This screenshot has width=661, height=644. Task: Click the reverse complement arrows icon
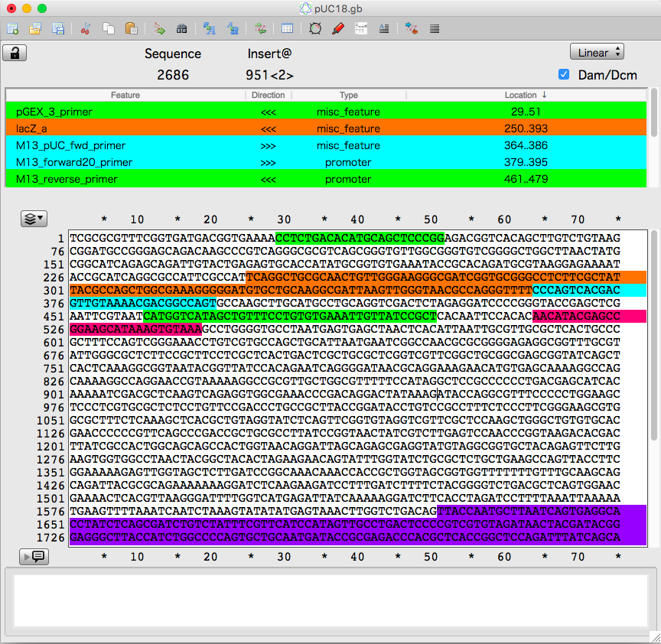pos(260,28)
